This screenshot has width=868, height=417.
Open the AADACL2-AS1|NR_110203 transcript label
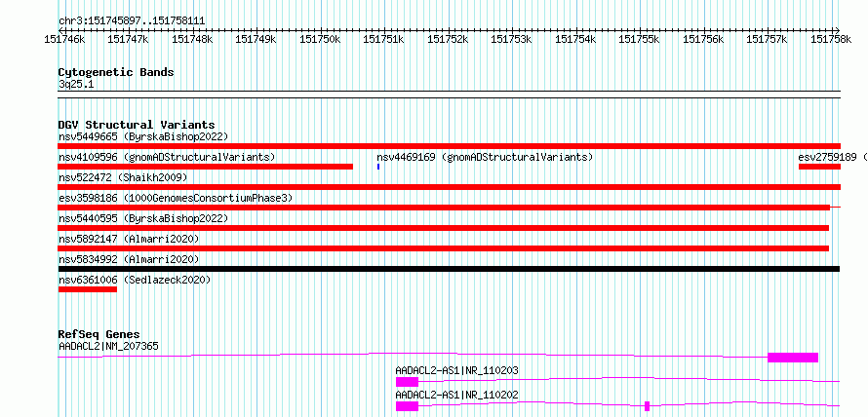[456, 370]
